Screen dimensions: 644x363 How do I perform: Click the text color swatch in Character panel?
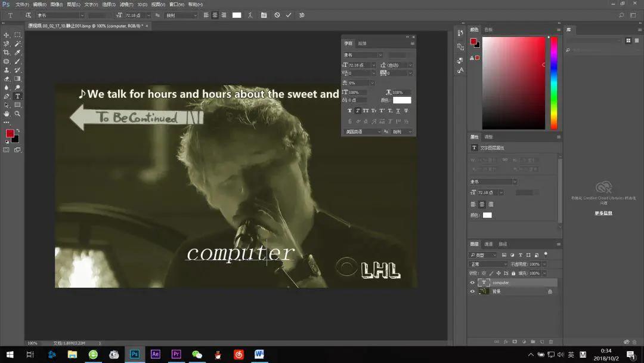pos(402,100)
